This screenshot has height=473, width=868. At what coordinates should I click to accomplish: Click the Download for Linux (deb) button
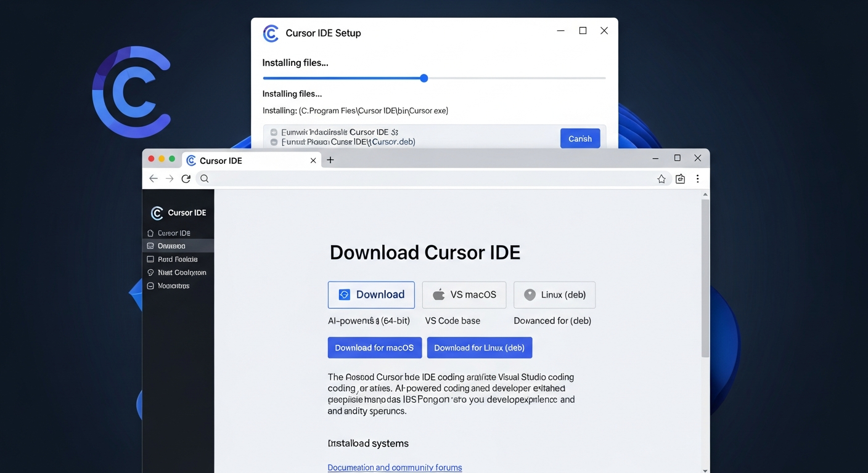[x=479, y=347]
